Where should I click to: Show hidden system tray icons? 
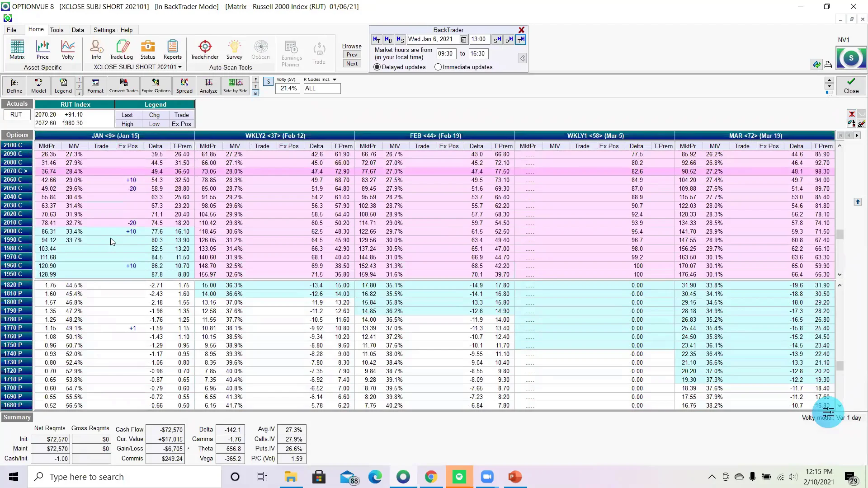[x=712, y=477]
